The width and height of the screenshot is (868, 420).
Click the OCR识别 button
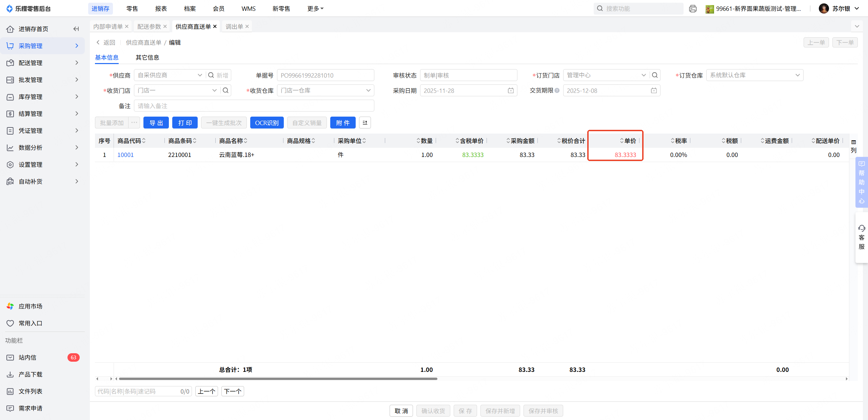(267, 123)
